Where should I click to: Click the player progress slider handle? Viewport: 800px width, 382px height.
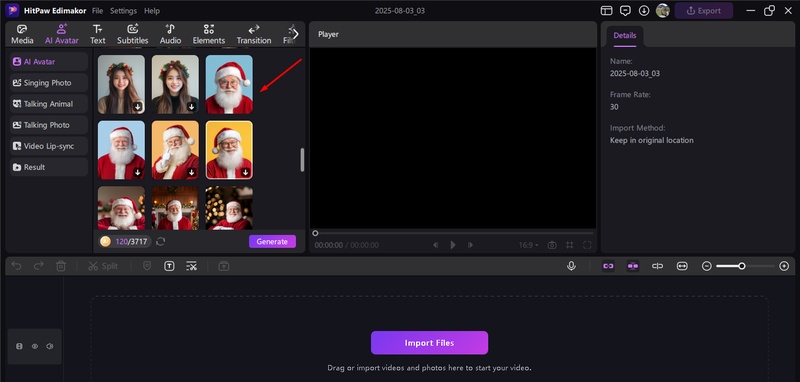315,233
